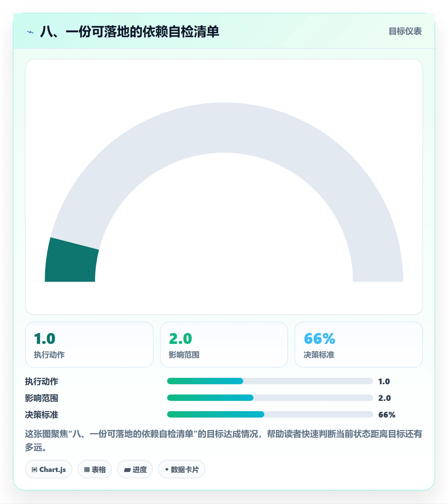Select the 数据卡片 tag label

pyautogui.click(x=185, y=470)
